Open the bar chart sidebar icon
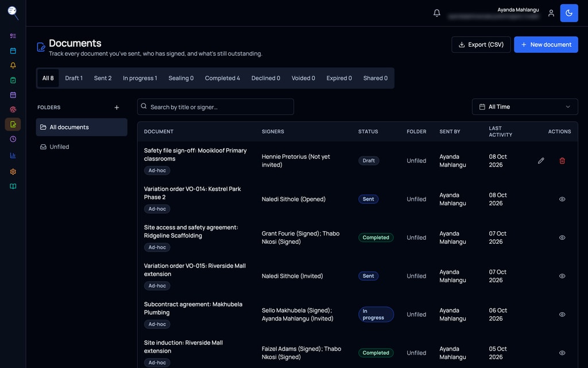This screenshot has height=368, width=588. tap(13, 155)
